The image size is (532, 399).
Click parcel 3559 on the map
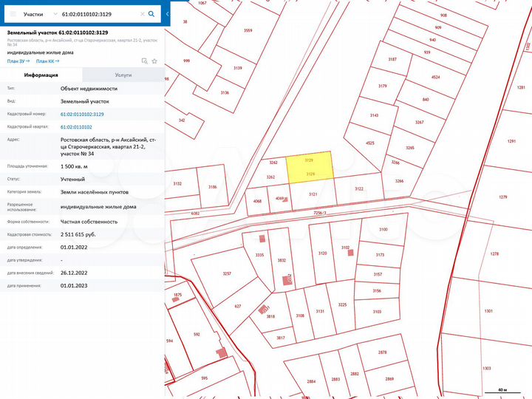click(x=248, y=30)
